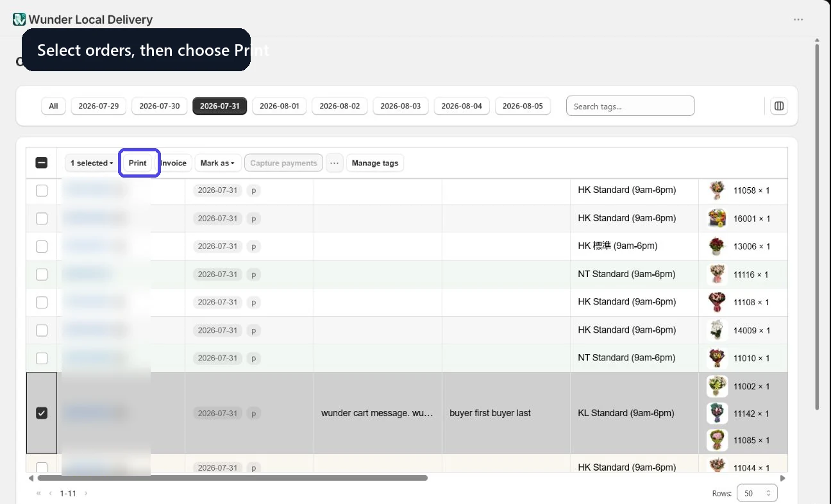This screenshot has width=831, height=504.
Task: Open the '1 selected' dropdown
Action: 92,163
